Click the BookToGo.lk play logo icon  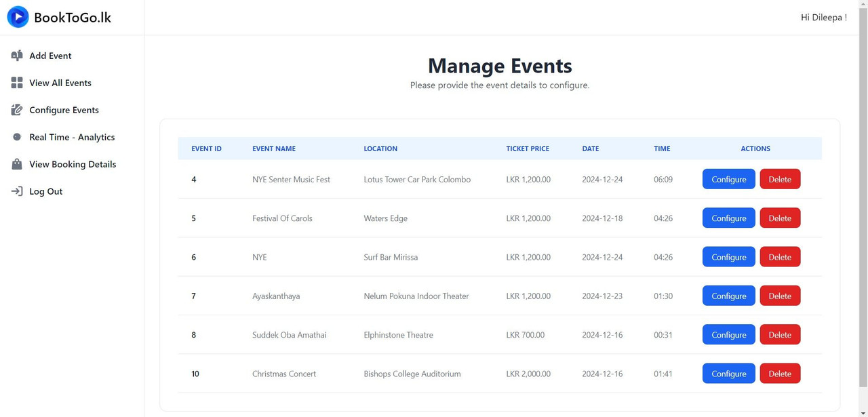(x=18, y=17)
